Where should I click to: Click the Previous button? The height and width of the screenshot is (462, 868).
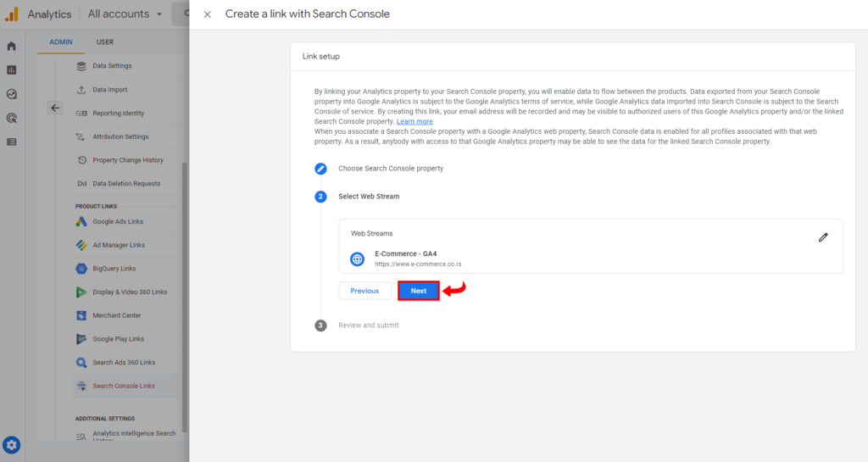pos(364,291)
